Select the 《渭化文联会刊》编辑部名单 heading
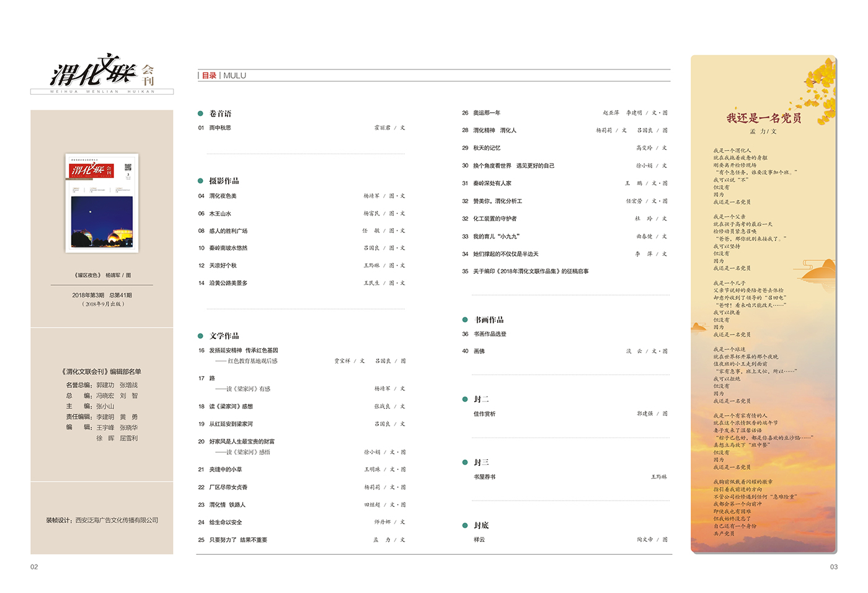This screenshot has width=868, height=593. [x=101, y=372]
